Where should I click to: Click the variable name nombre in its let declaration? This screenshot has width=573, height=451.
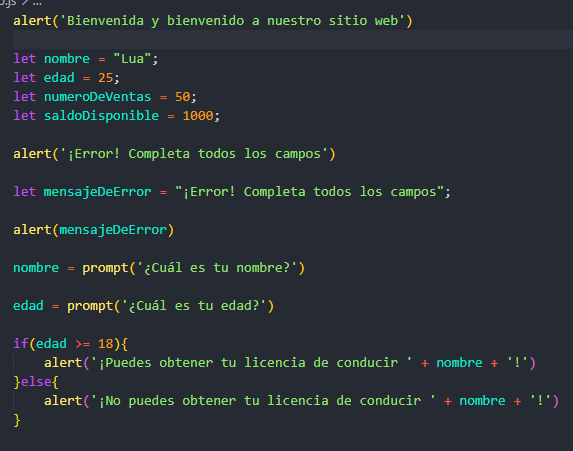(x=67, y=59)
